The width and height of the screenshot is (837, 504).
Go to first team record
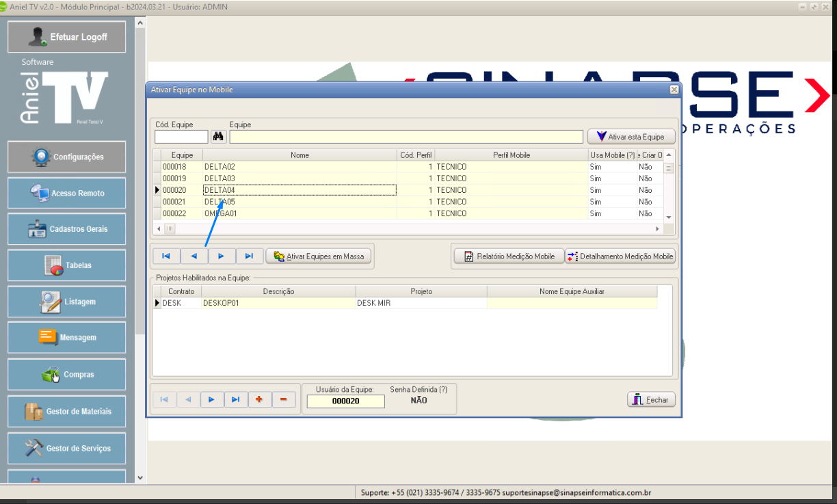pyautogui.click(x=166, y=256)
